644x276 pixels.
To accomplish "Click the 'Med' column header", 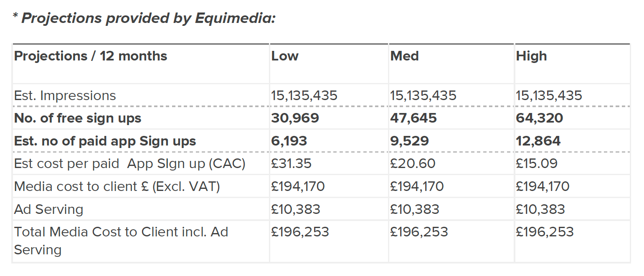I will pos(404,56).
